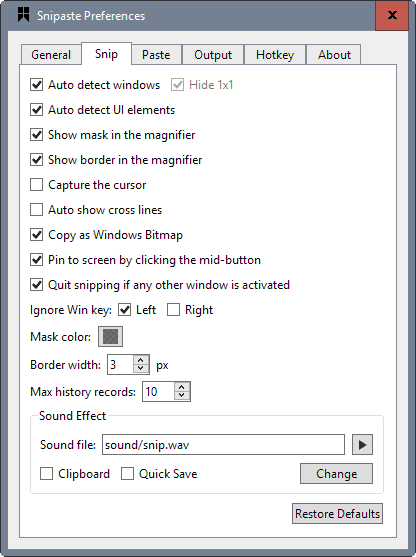
Task: Click the Restore Defaults button
Action: (337, 514)
